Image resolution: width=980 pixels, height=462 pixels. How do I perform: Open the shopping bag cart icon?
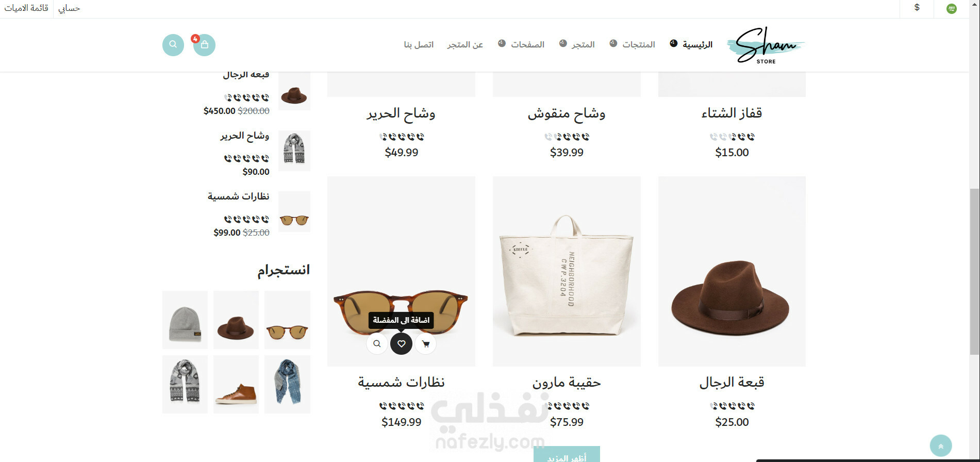[204, 45]
